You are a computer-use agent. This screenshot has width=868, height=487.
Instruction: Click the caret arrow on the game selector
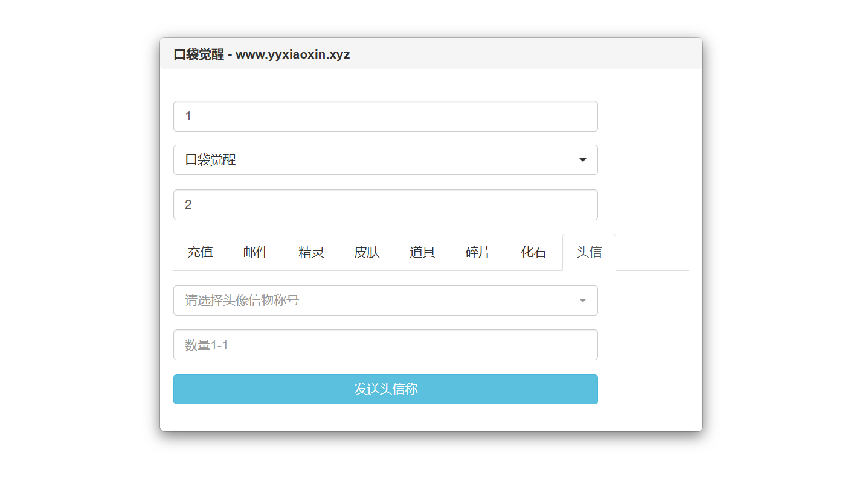click(582, 160)
